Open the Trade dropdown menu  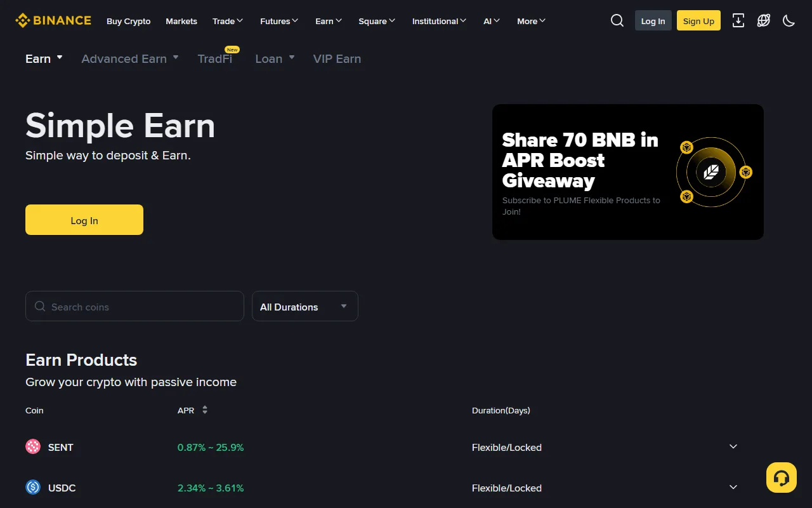point(228,21)
